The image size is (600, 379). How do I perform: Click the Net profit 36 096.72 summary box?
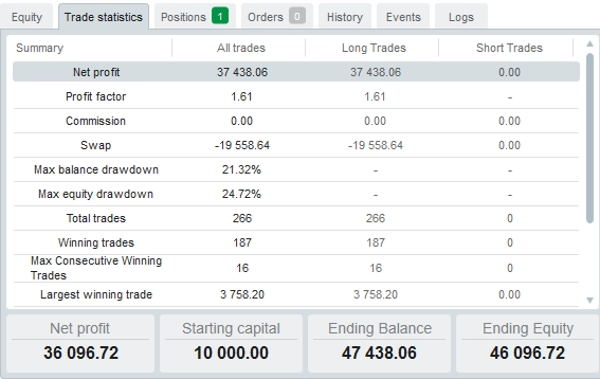(80, 343)
